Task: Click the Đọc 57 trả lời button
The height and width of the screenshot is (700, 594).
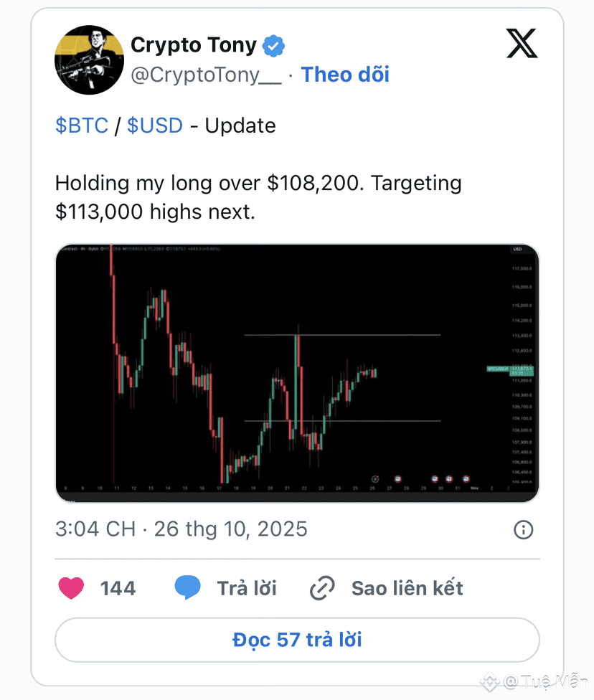Action: tap(297, 640)
